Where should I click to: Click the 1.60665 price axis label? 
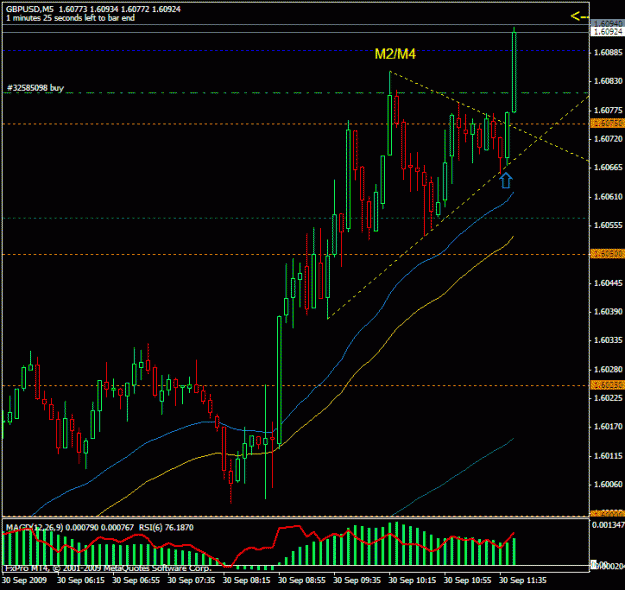click(x=608, y=167)
